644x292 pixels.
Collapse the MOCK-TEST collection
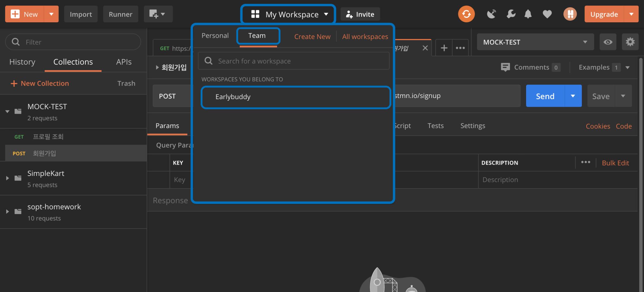point(7,112)
